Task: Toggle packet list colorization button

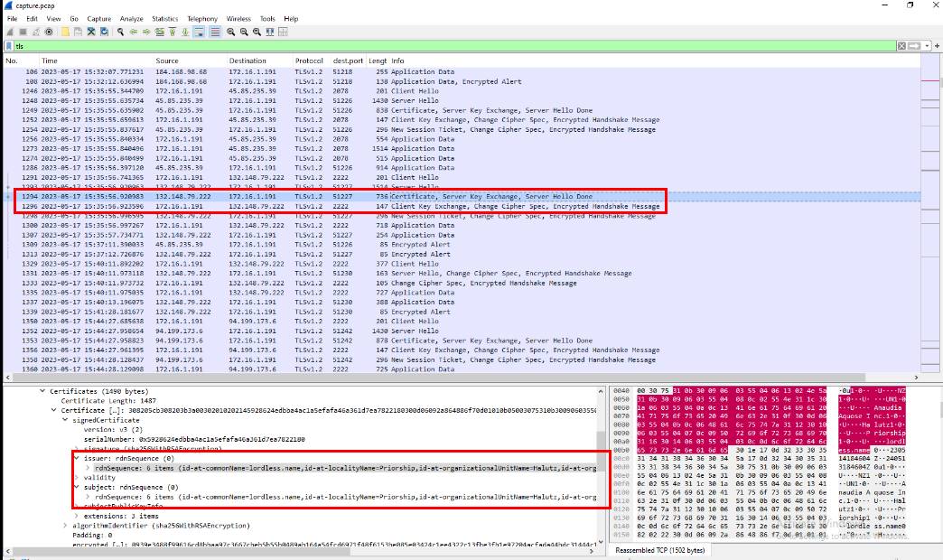Action: pyautogui.click(x=214, y=32)
